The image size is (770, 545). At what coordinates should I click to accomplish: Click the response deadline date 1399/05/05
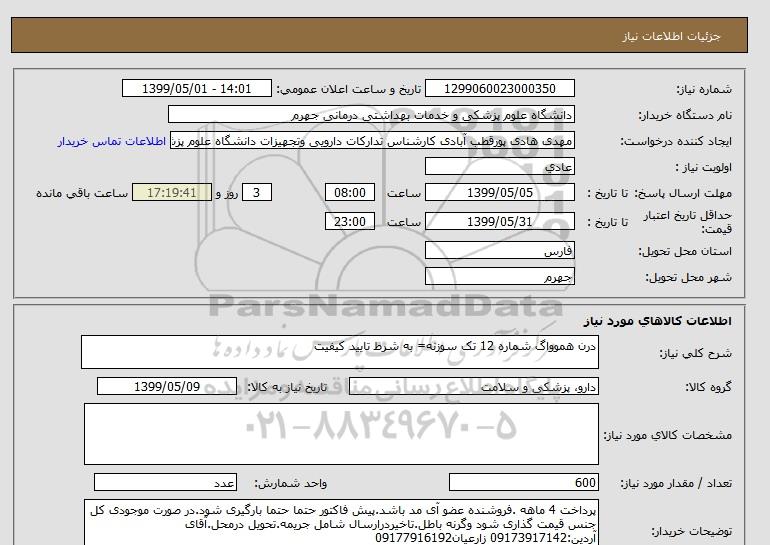coord(499,192)
